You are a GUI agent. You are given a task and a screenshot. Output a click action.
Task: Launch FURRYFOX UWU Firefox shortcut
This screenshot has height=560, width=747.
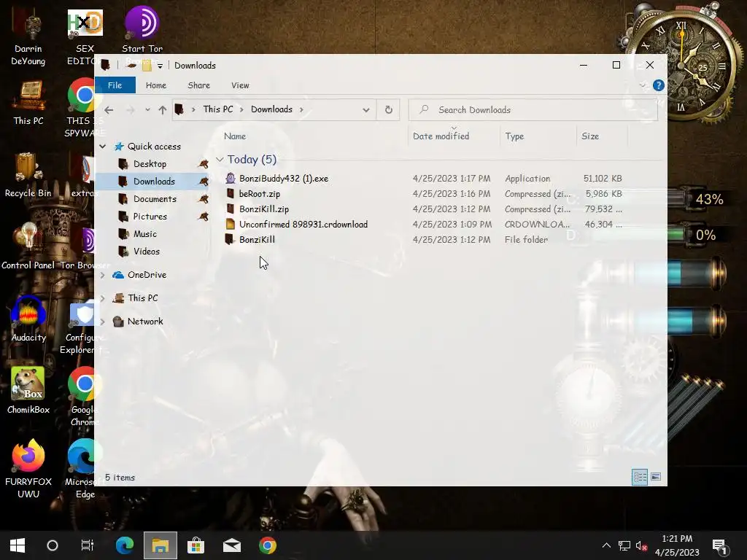28,469
